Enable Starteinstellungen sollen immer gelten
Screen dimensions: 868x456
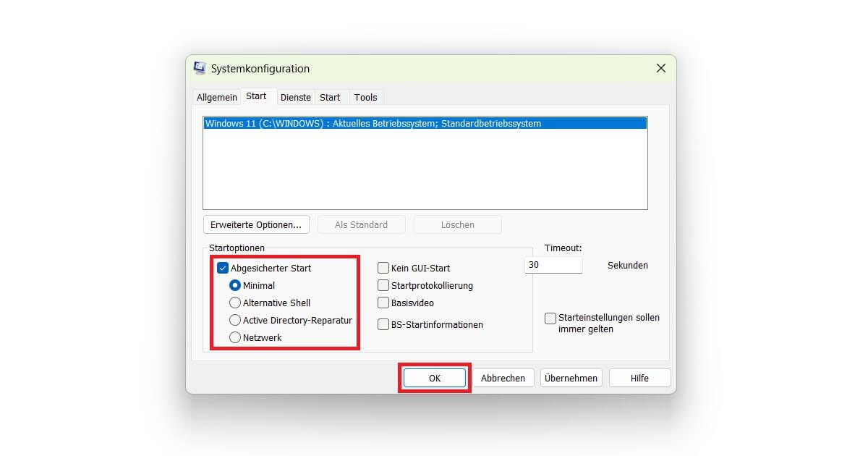pos(550,318)
